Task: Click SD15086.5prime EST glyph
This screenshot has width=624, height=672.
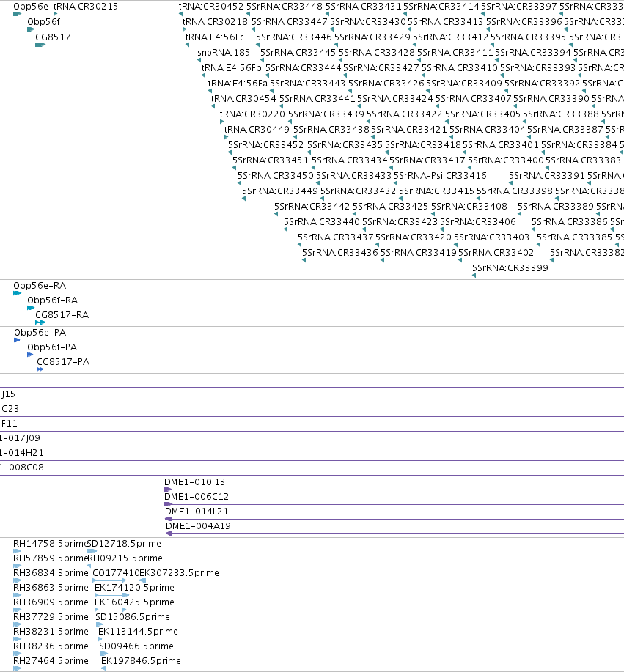Action: tap(99, 624)
